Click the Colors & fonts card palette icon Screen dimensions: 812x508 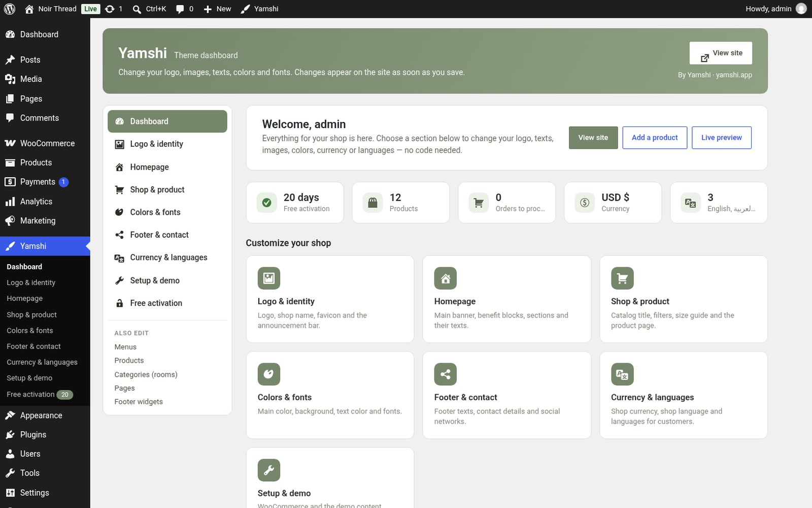(269, 374)
